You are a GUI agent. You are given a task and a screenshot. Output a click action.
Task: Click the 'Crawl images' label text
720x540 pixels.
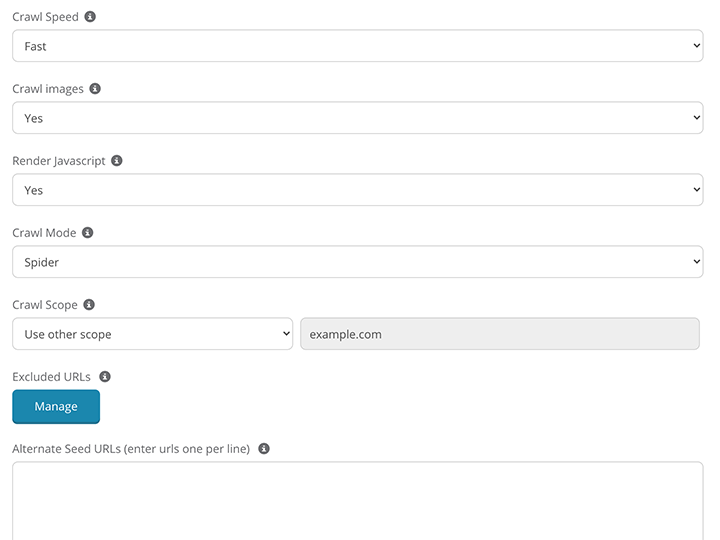click(47, 89)
